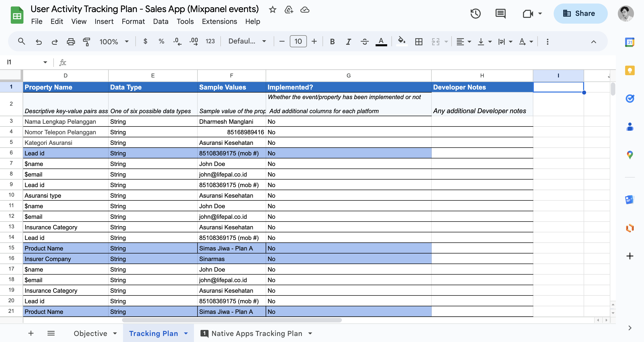Open the comments panel
644x342 pixels.
[501, 14]
